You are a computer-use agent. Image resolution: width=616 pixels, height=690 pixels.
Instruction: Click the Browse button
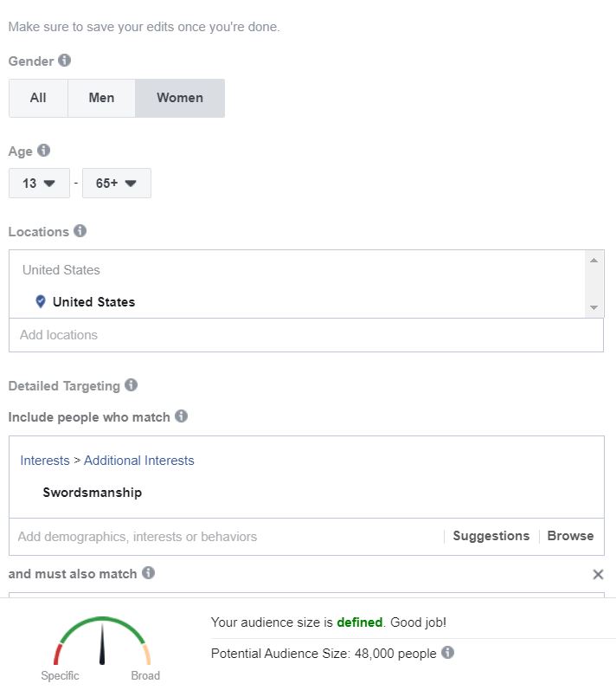click(x=570, y=536)
